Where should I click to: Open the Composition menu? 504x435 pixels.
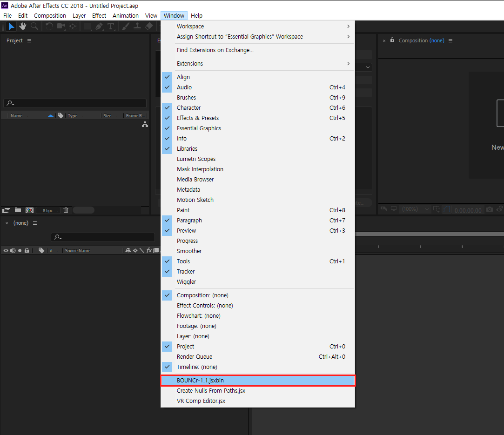pyautogui.click(x=50, y=16)
